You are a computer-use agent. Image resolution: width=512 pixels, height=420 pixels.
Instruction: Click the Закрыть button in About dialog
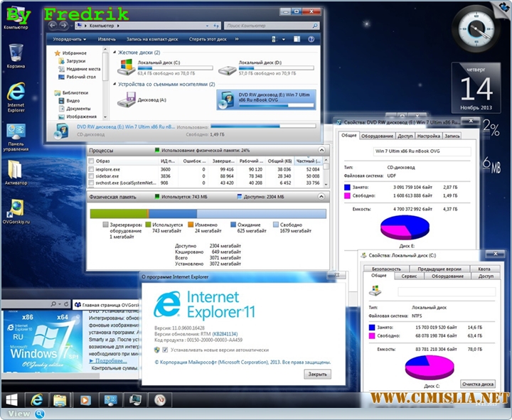click(x=317, y=374)
